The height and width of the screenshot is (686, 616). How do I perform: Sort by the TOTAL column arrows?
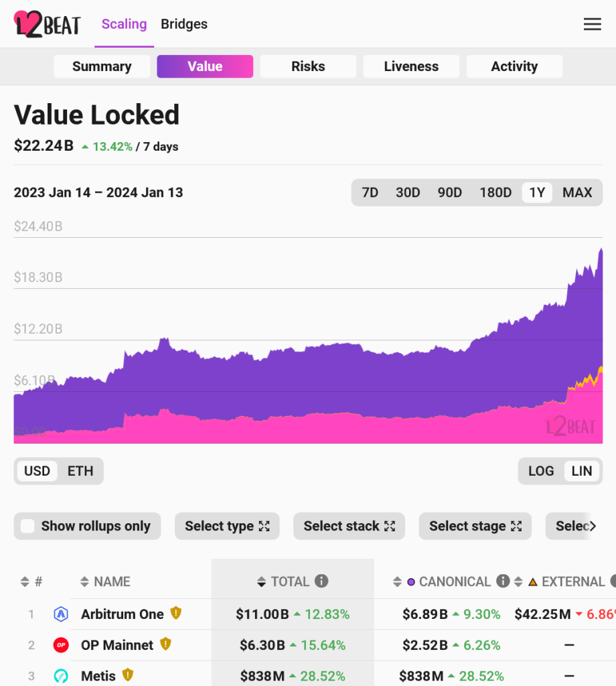tap(261, 581)
